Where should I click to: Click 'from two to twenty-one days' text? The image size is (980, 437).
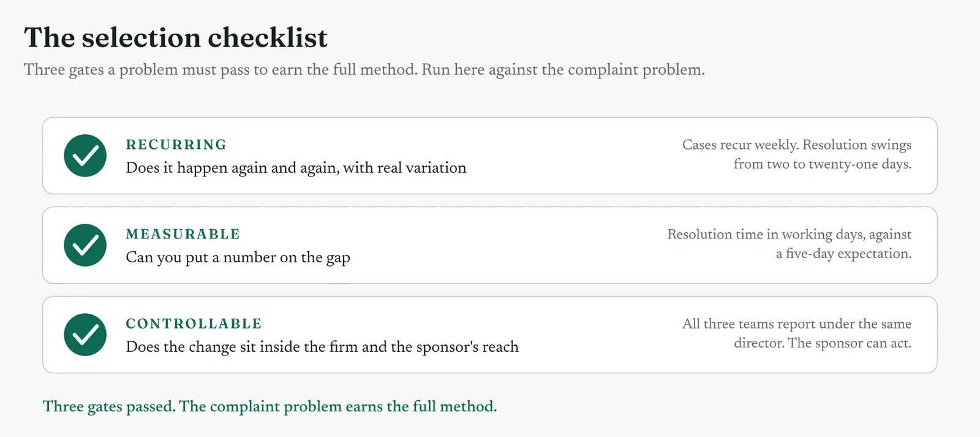[x=823, y=164]
